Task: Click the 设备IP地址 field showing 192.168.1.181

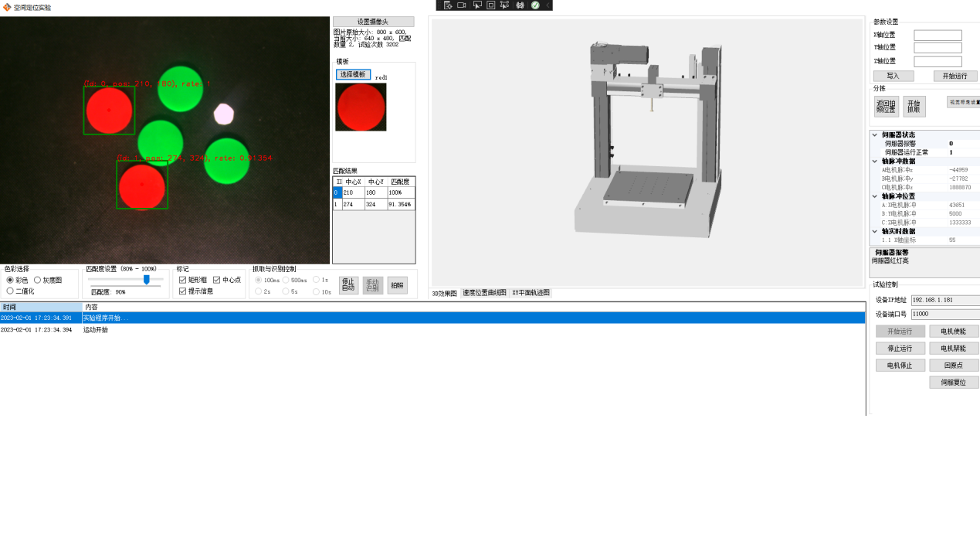Action: 945,300
